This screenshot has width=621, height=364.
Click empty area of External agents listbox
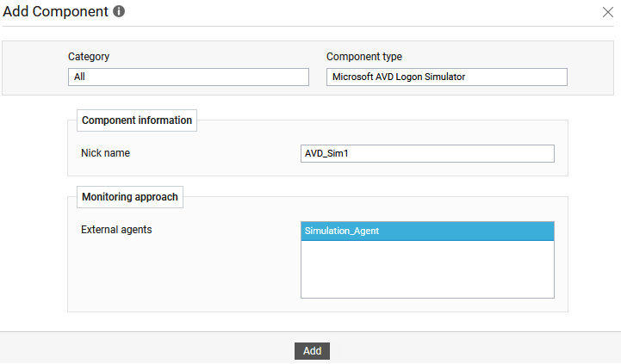427,269
